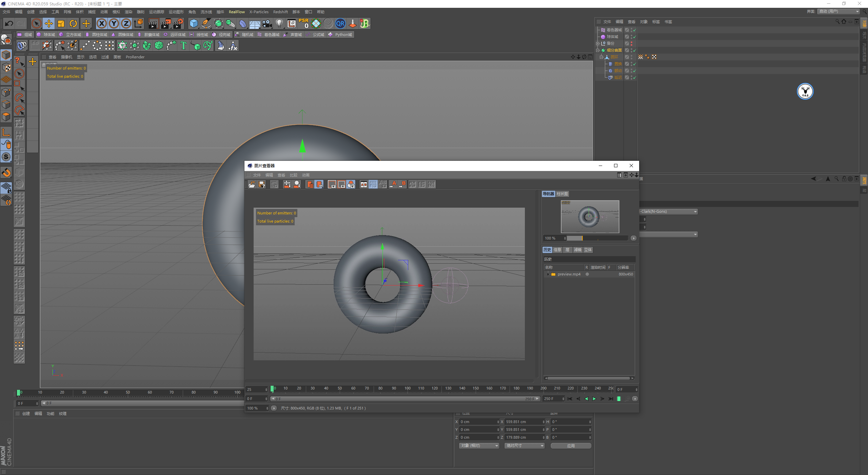The image size is (868, 475).
Task: Open the RealFlow menu
Action: point(236,12)
